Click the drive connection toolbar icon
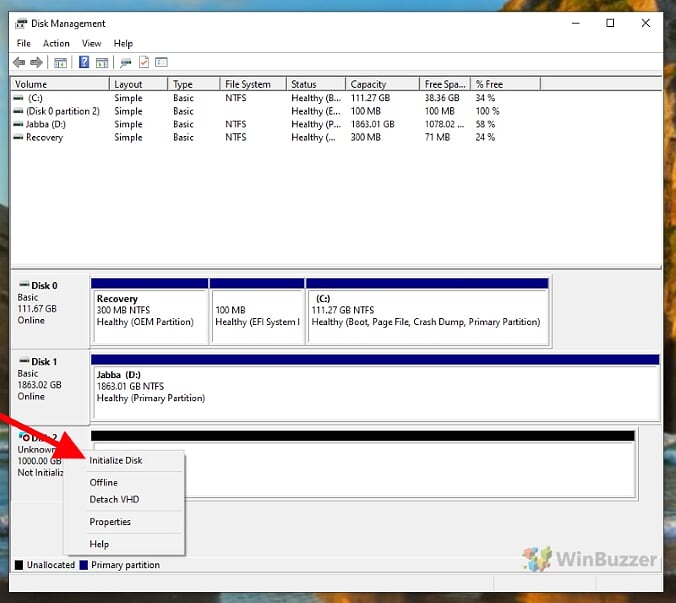Image resolution: width=676 pixels, height=603 pixels. (125, 63)
